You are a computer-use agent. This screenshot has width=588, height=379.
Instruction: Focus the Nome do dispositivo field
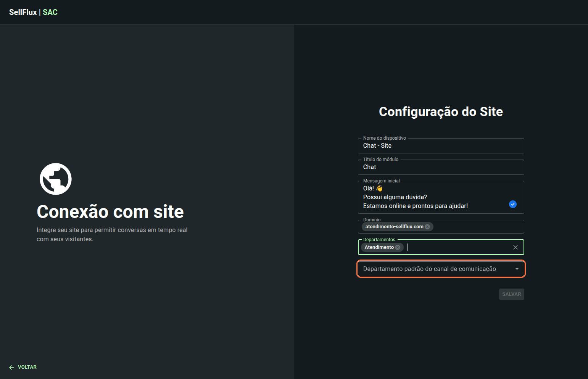click(x=441, y=146)
